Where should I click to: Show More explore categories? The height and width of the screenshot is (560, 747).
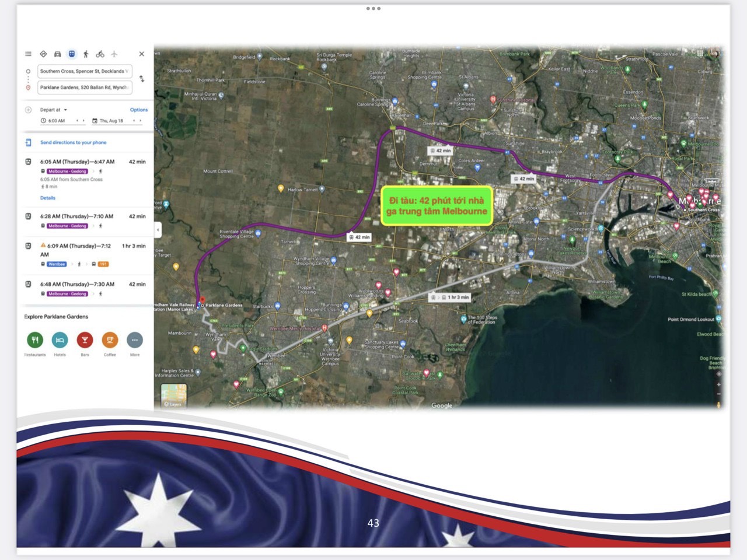point(135,344)
